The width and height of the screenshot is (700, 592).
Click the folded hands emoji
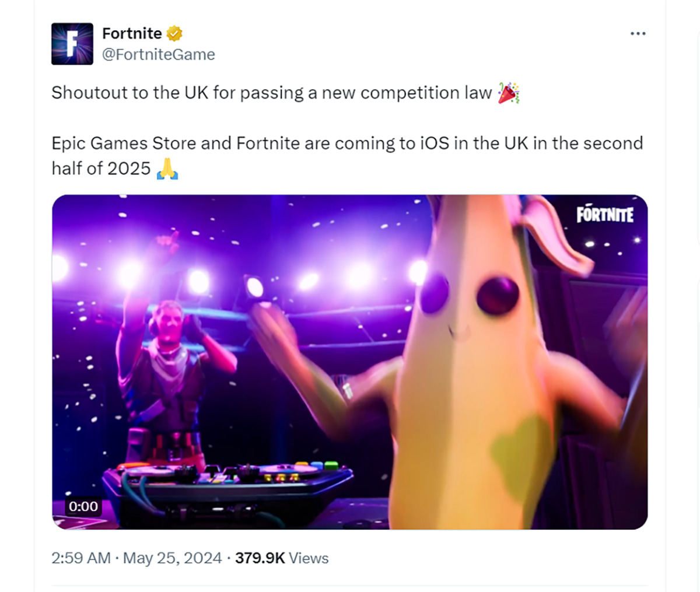tap(167, 169)
